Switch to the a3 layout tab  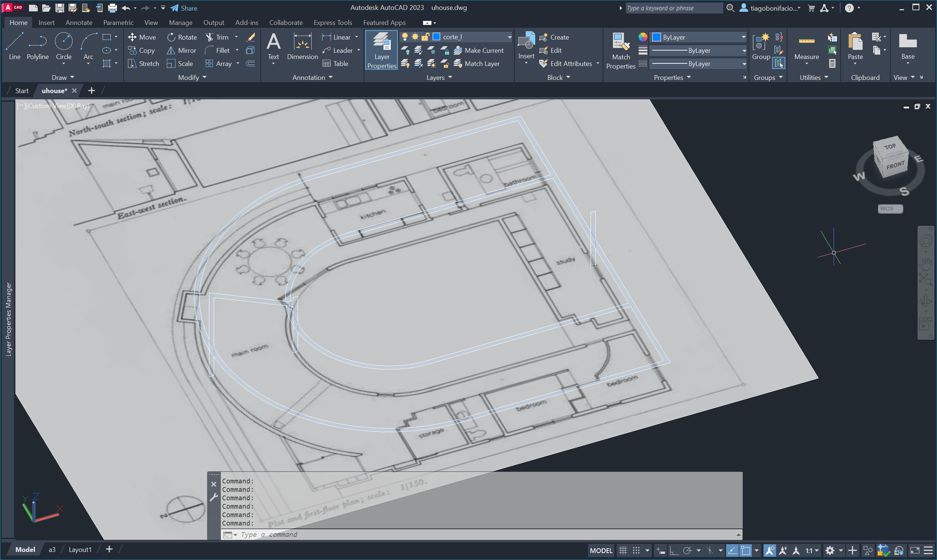point(52,549)
